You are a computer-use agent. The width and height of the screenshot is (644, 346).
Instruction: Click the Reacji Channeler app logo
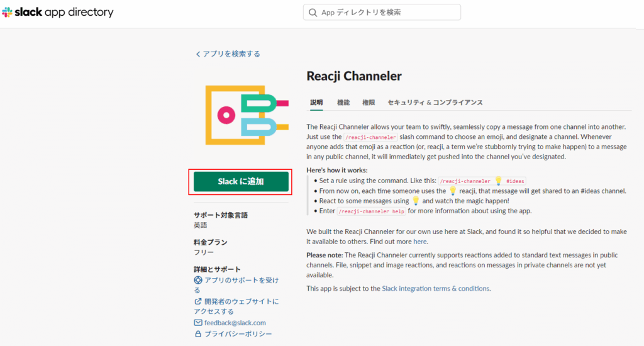(246, 115)
